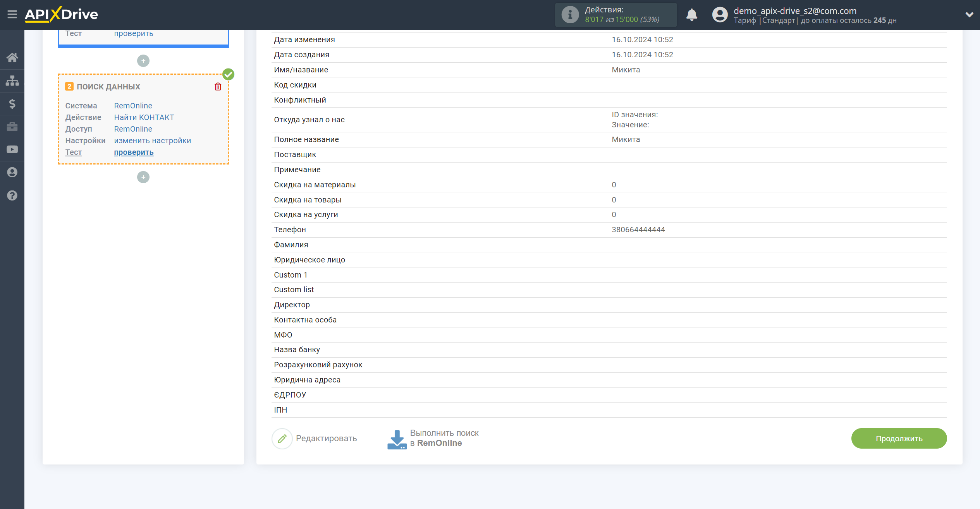Open the RemOnline system link

tap(133, 106)
